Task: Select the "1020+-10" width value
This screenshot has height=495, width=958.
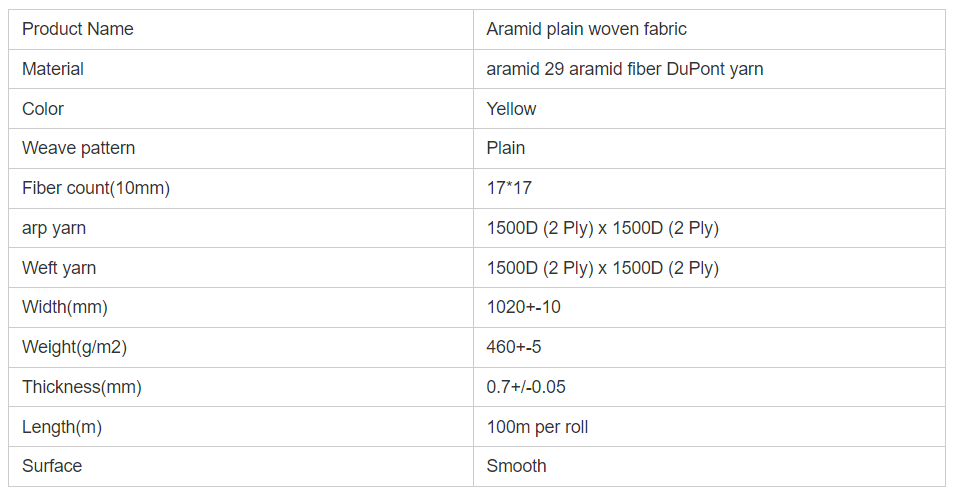Action: point(523,307)
